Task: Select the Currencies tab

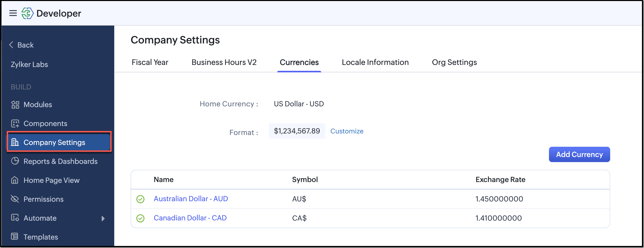Action: pos(299,62)
